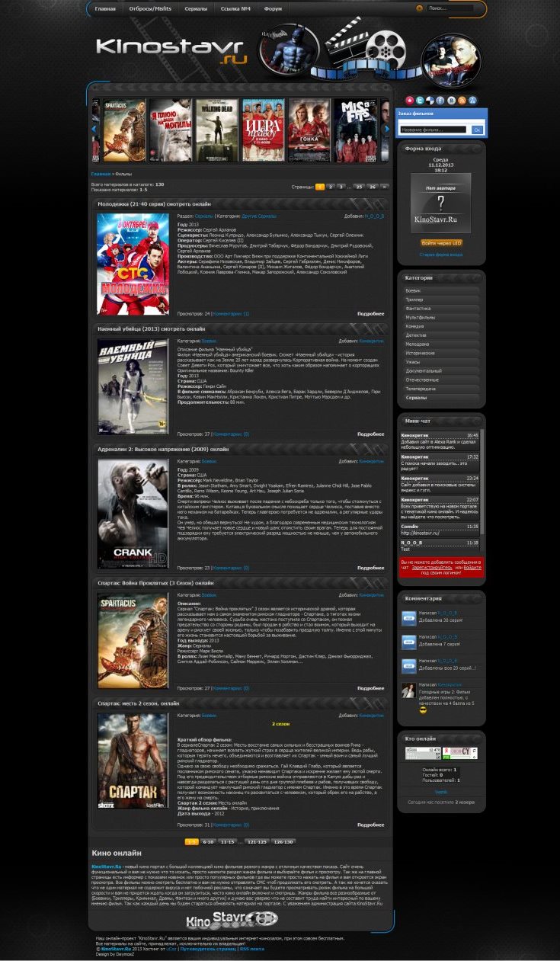
Task: Open the Главная menu item
Action: pos(105,9)
